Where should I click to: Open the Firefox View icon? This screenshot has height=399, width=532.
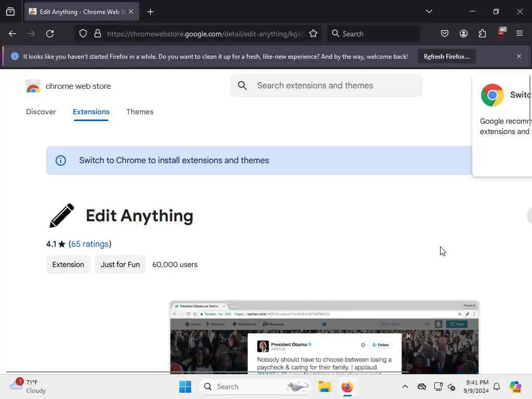(x=10, y=12)
